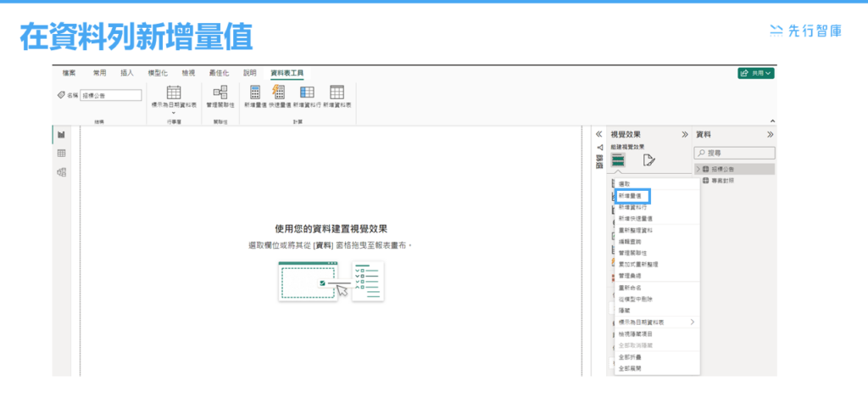Click the 標示為日期資料表 calendar icon
Viewport: 868px width, 398px height.
click(x=174, y=92)
